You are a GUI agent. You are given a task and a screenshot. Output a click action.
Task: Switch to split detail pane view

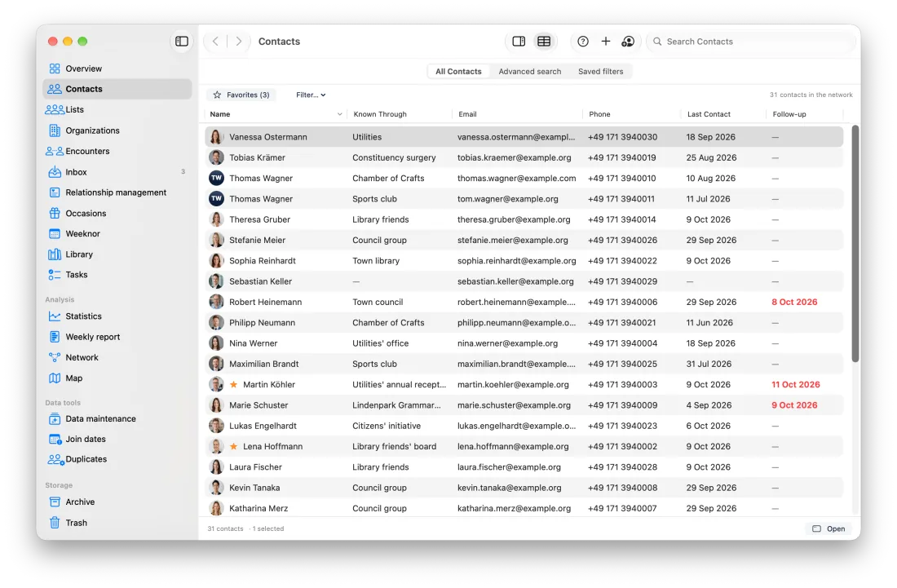(x=519, y=41)
